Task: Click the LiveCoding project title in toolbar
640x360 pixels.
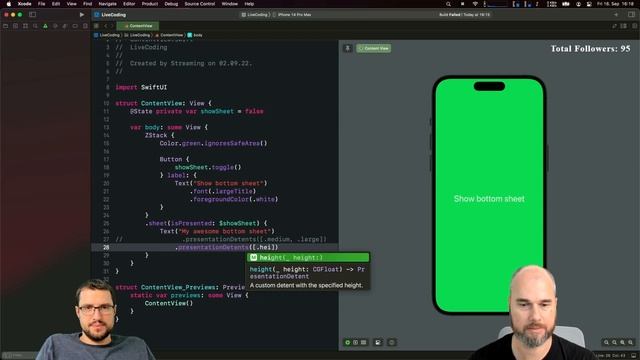Action: tap(113, 15)
